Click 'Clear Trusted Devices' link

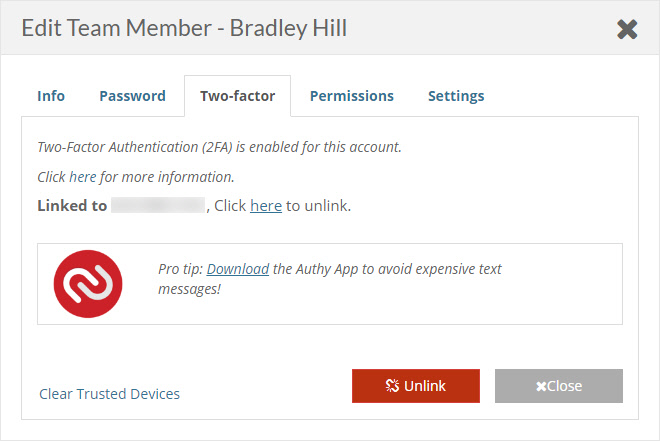click(109, 394)
